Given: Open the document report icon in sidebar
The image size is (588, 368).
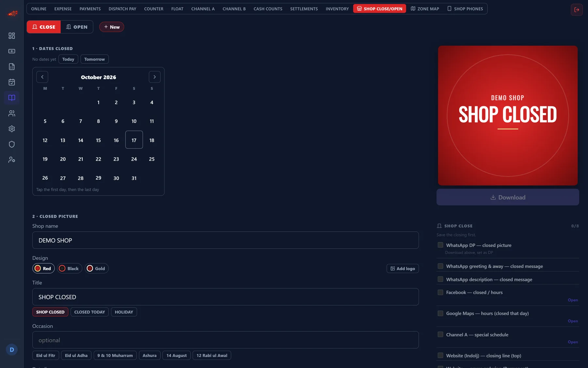Looking at the screenshot, I should click(12, 67).
